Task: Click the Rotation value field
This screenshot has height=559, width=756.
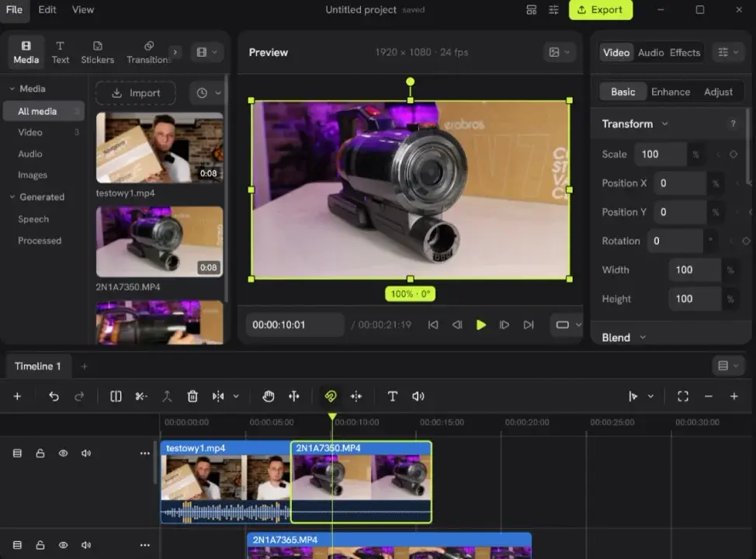Action: click(675, 241)
